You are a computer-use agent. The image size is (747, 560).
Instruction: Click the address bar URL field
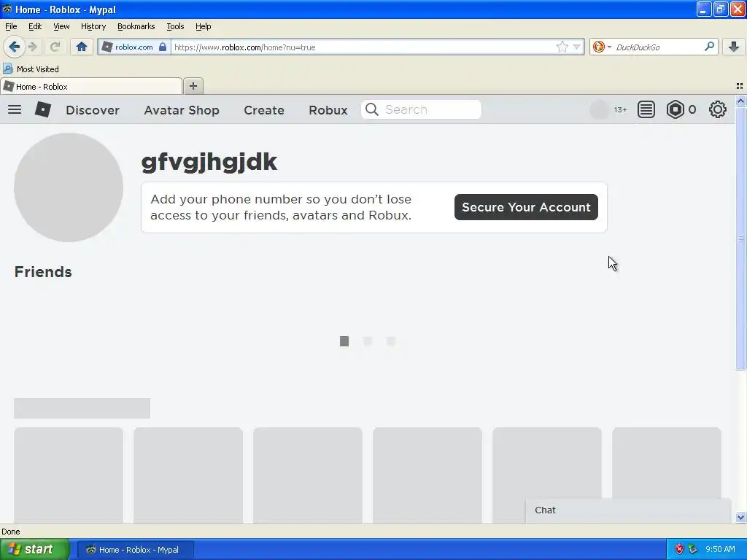(x=362, y=47)
